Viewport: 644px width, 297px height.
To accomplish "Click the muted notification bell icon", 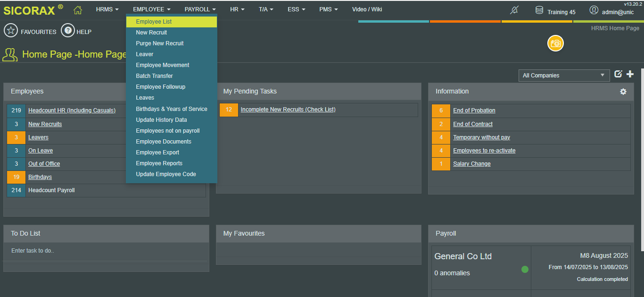I will click(x=515, y=10).
